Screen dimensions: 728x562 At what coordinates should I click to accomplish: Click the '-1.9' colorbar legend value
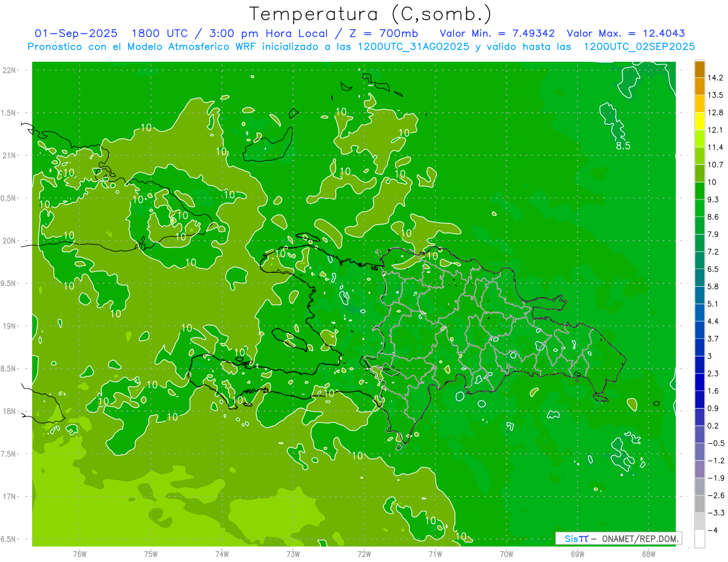(715, 478)
